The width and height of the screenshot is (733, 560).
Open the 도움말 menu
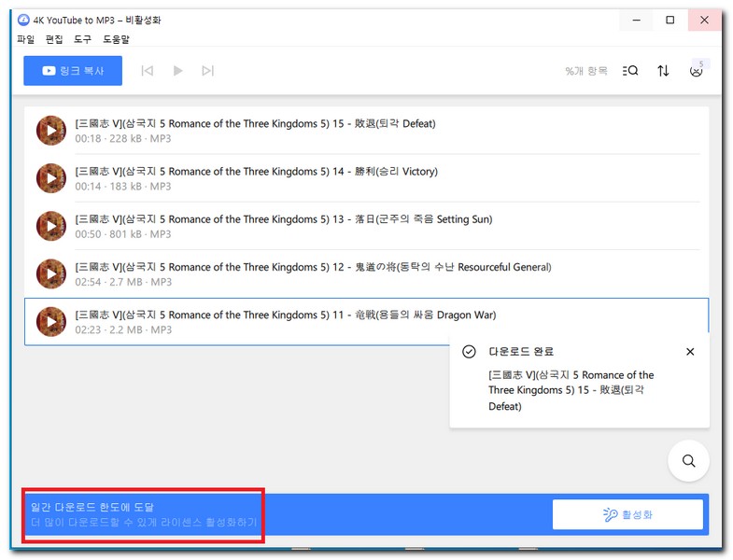[116, 39]
